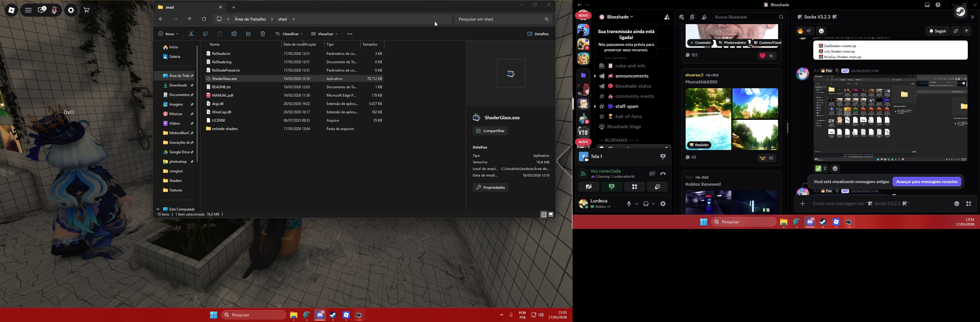980x322 pixels.
Task: Click the jump-to-top arrow in Socks thread
Action: [x=967, y=31]
